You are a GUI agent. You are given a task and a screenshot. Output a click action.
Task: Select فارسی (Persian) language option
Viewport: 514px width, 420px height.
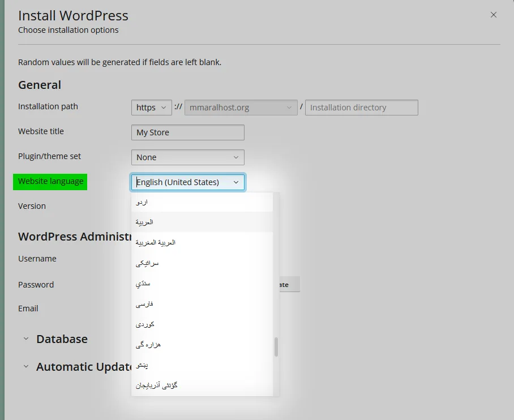tap(202, 303)
